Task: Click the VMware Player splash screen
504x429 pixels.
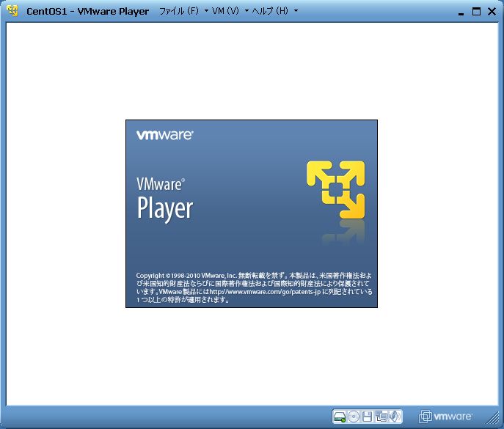Action: 252,213
